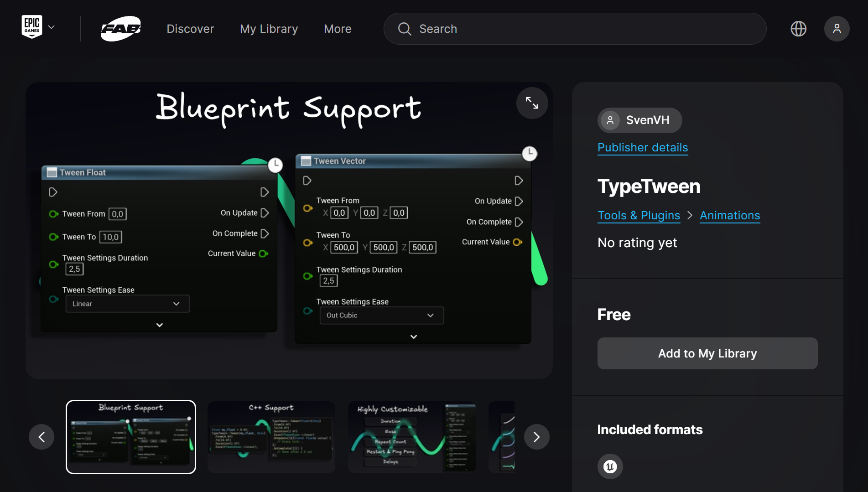The width and height of the screenshot is (868, 492).
Task: Open the More menu
Action: (338, 29)
